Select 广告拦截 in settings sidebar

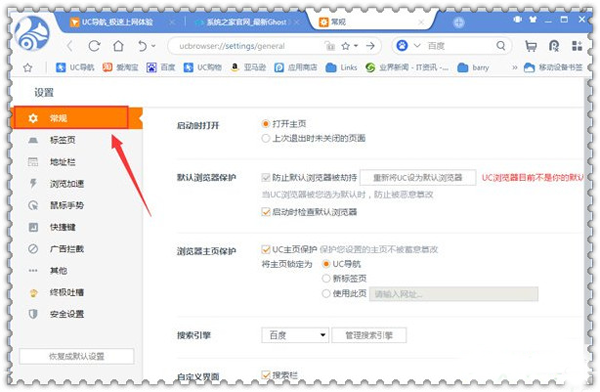[x=77, y=249]
